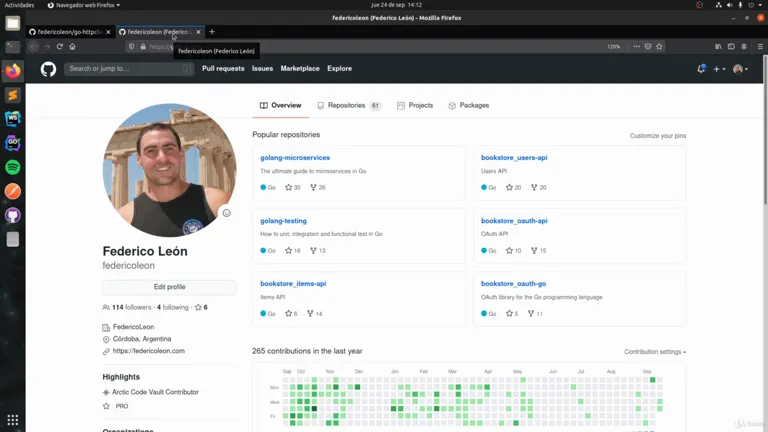768x432 pixels.
Task: Reload the page in Firefox
Action: 59,47
